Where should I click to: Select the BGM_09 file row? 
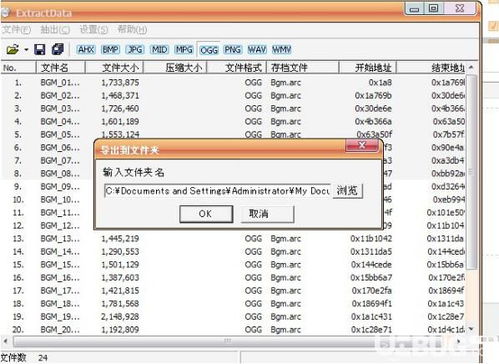coord(48,187)
